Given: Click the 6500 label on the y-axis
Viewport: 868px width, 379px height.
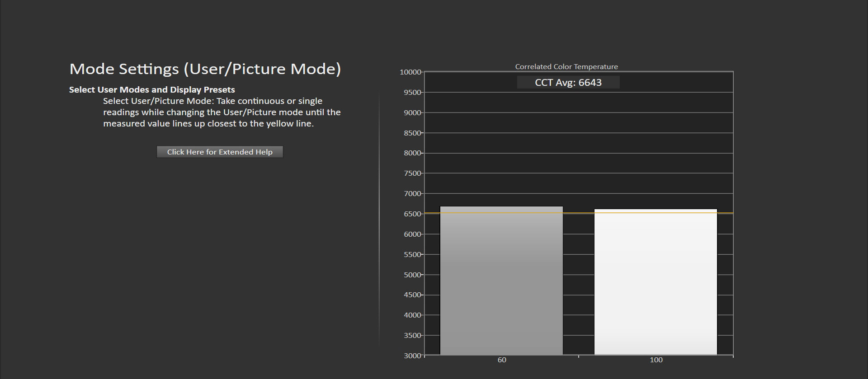Looking at the screenshot, I should 412,214.
